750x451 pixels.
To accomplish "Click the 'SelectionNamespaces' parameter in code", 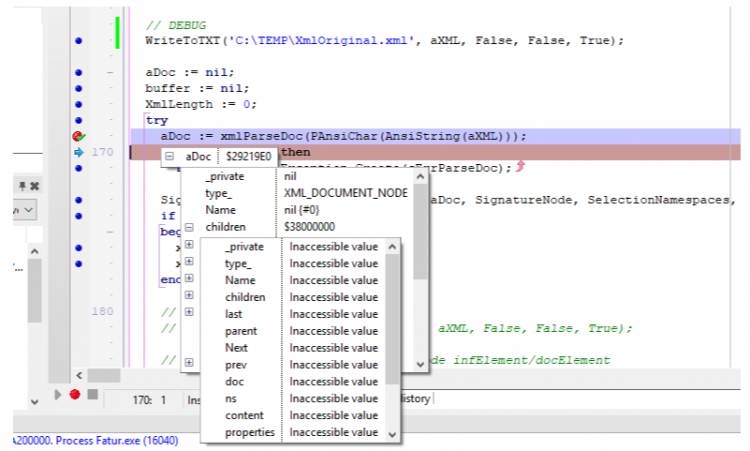I will (658, 200).
